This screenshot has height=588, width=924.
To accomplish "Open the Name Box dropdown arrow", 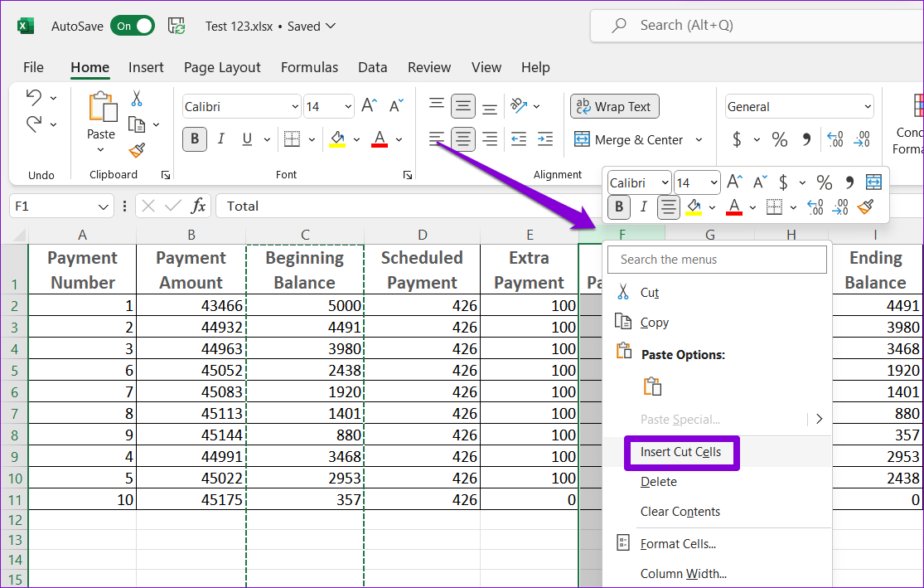I will pyautogui.click(x=104, y=207).
